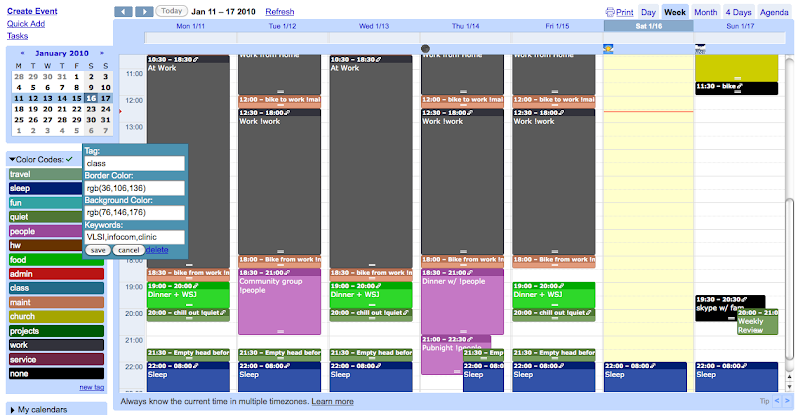Go to previous week with back arrow
This screenshot has height=415, width=800.
click(x=123, y=11)
